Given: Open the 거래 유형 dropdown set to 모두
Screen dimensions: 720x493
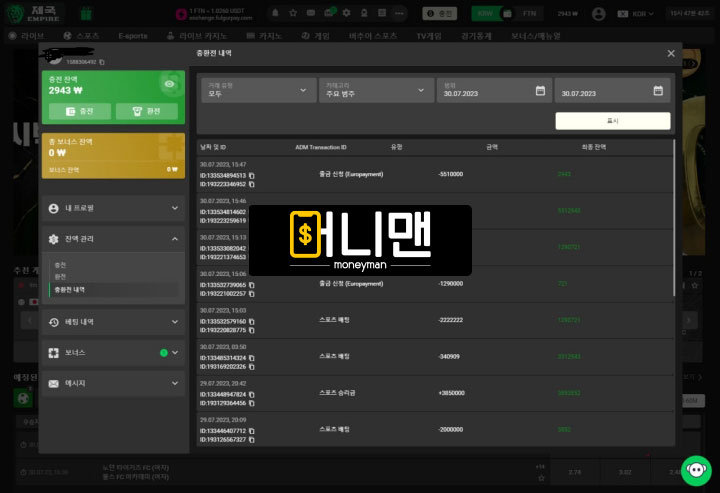Looking at the screenshot, I should coord(259,90).
